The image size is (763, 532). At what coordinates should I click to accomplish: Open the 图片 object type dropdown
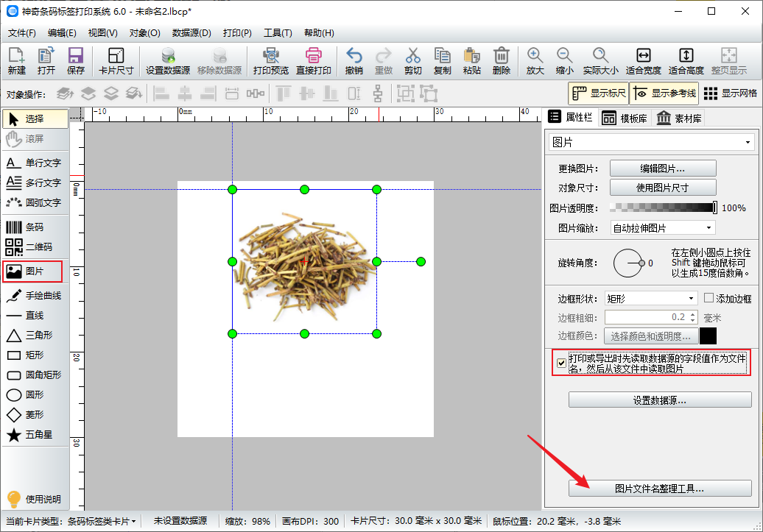click(652, 142)
